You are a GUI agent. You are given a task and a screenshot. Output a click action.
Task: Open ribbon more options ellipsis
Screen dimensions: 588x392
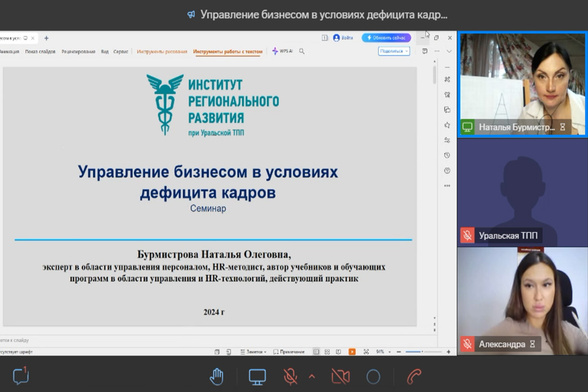click(437, 51)
